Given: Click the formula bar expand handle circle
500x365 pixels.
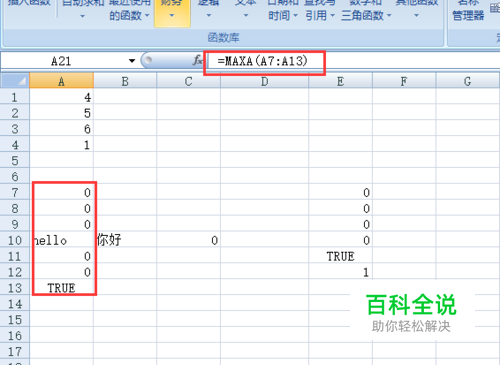Looking at the screenshot, I should 148,60.
